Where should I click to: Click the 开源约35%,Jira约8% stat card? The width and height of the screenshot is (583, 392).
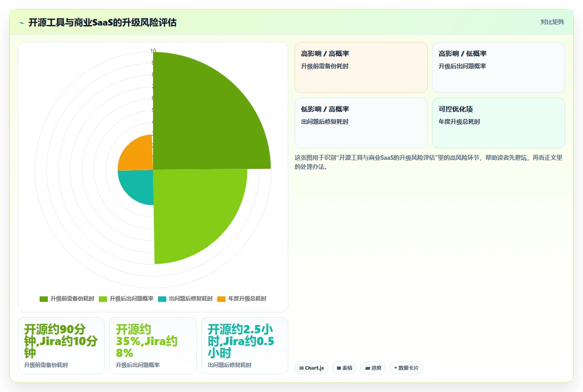click(x=153, y=346)
